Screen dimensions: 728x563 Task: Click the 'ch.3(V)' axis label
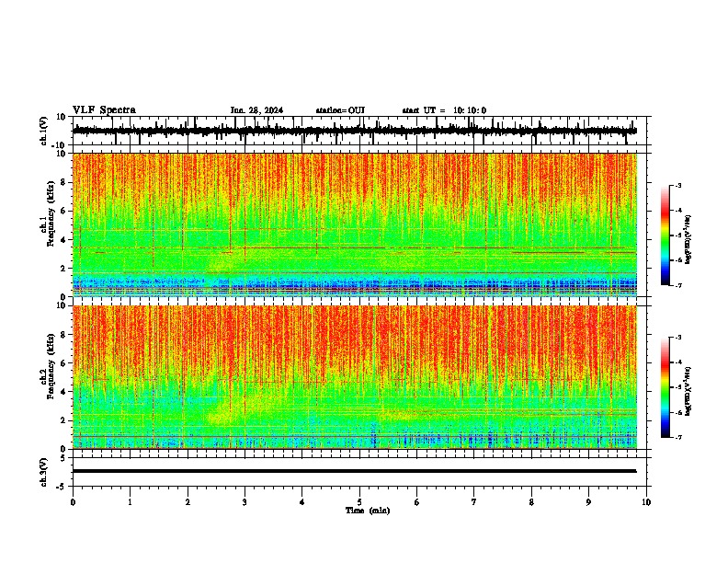[44, 472]
